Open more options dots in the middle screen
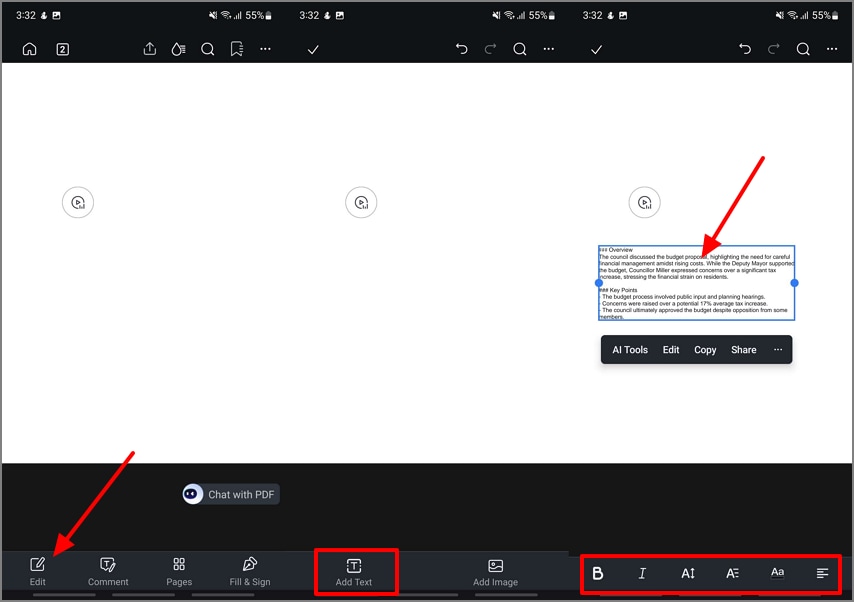The height and width of the screenshot is (602, 854). pyautogui.click(x=548, y=49)
